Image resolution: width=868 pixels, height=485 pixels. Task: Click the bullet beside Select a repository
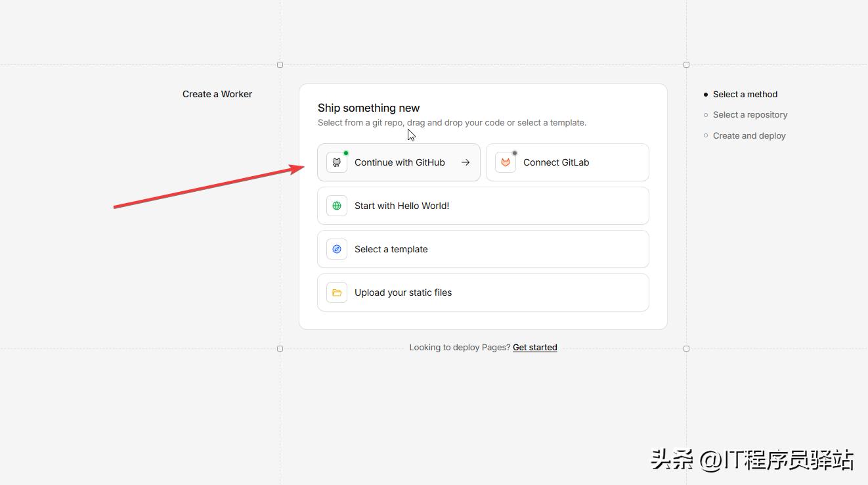coord(706,115)
